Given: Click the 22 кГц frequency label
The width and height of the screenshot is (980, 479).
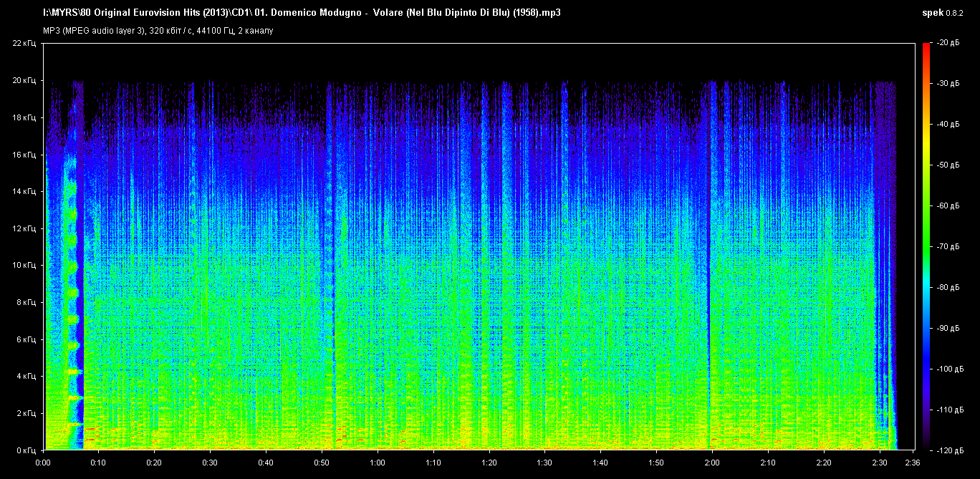Looking at the screenshot, I should click(x=24, y=44).
